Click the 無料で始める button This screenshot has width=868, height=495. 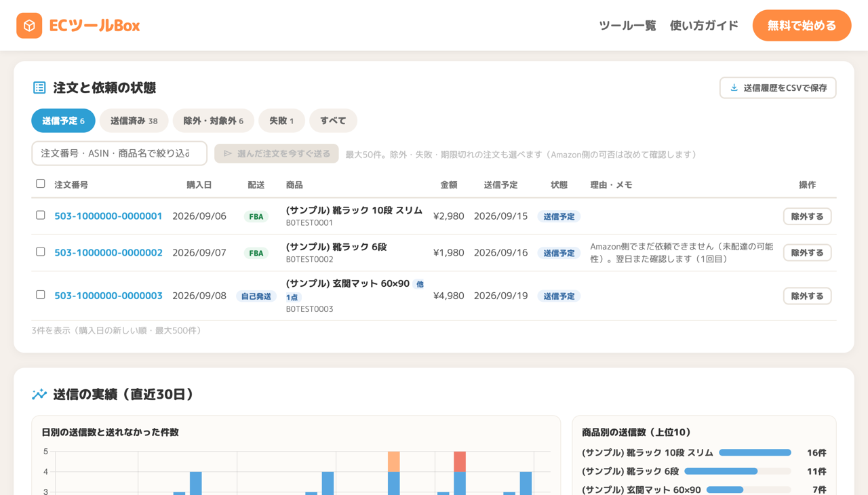point(802,26)
